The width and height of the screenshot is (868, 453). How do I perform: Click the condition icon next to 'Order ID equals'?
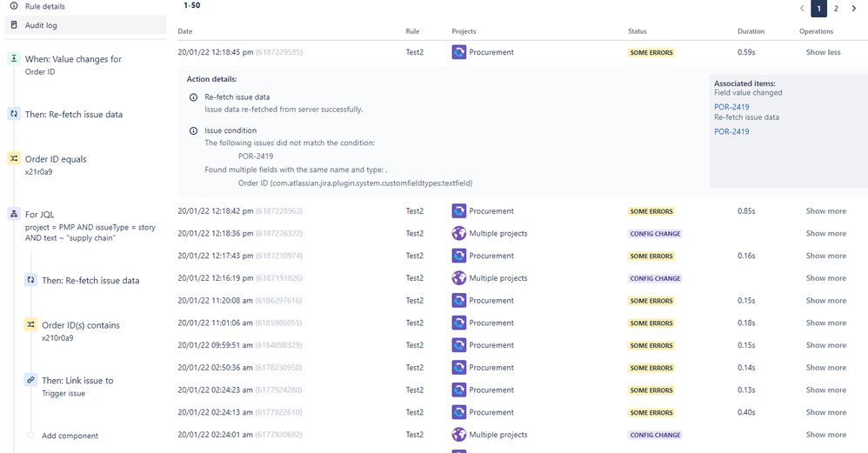point(14,158)
